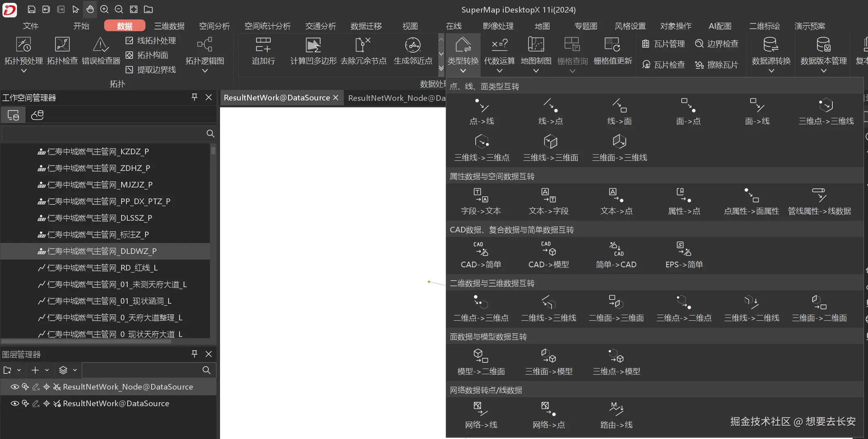Viewport: 868px width, 439px height.
Task: Choose the 字段->文本 conversion
Action: [481, 201]
